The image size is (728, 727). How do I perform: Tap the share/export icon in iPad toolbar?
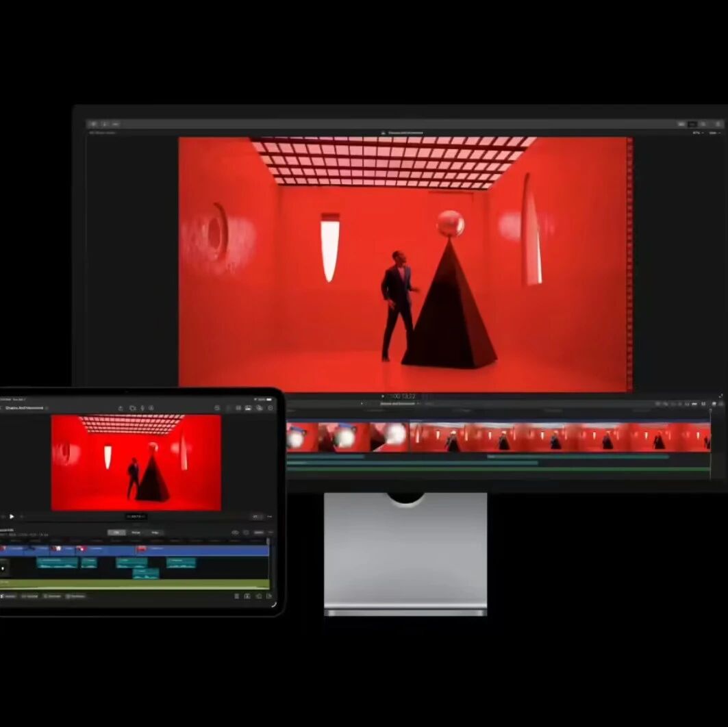(x=121, y=408)
